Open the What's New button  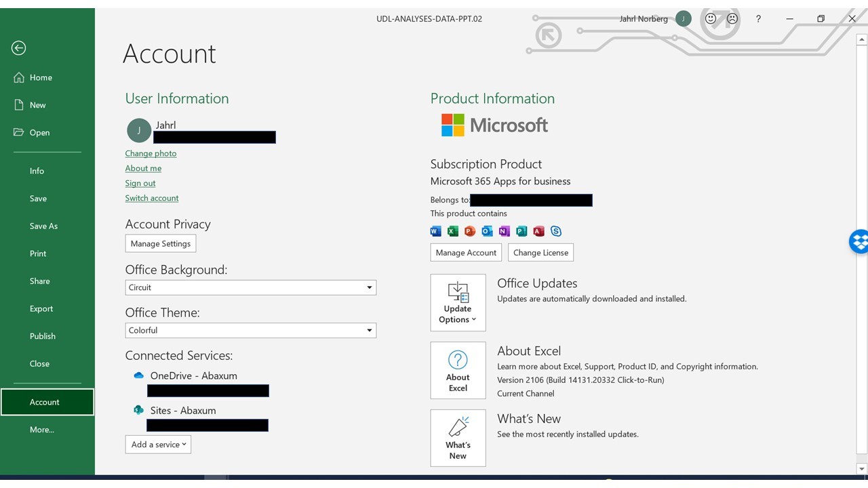coord(458,438)
